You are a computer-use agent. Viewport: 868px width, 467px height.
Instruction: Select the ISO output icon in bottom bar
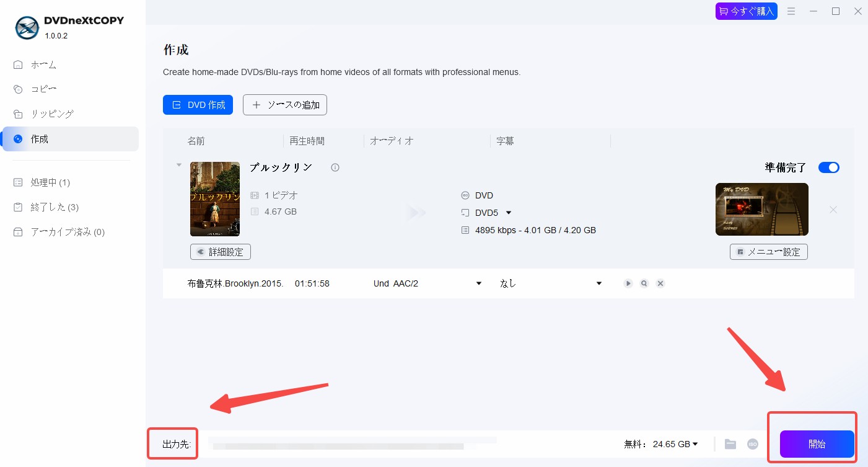pyautogui.click(x=753, y=444)
